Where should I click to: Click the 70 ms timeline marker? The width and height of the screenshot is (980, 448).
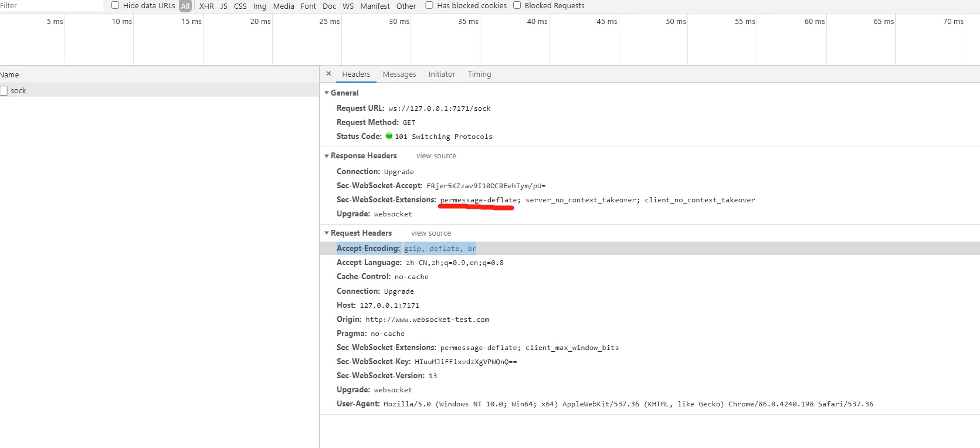pos(953,21)
